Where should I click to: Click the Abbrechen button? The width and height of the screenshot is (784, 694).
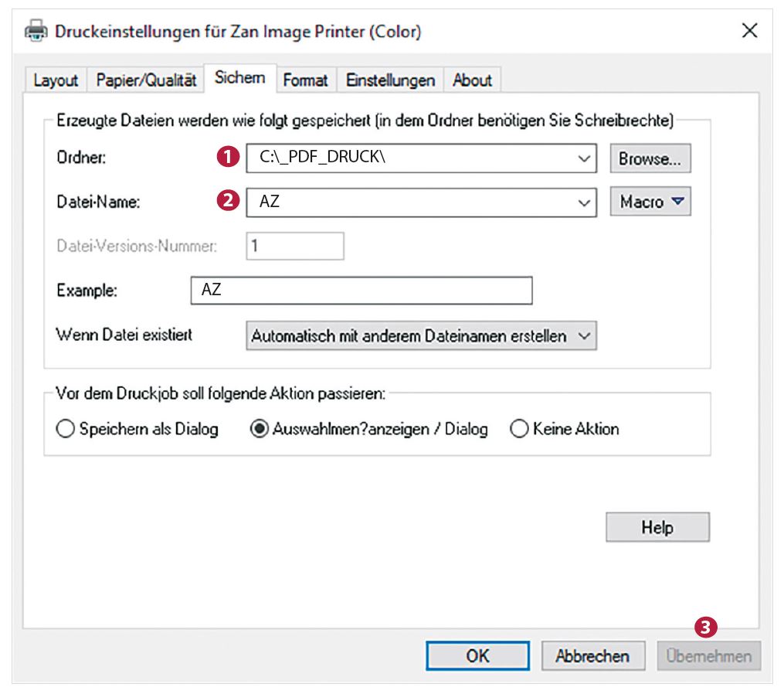point(592,656)
